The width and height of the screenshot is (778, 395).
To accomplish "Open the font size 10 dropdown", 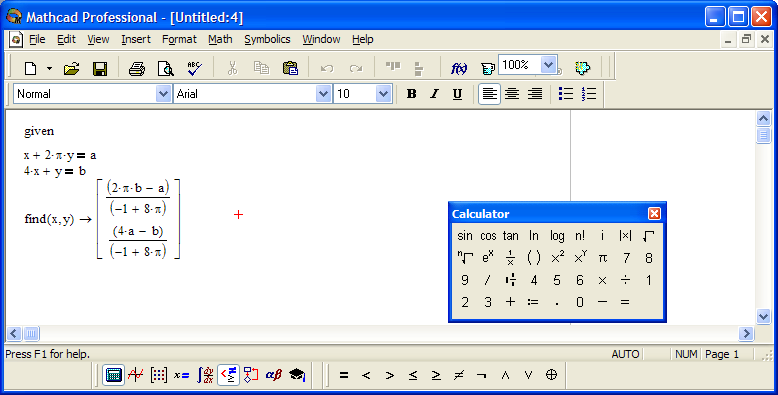I will coord(383,94).
